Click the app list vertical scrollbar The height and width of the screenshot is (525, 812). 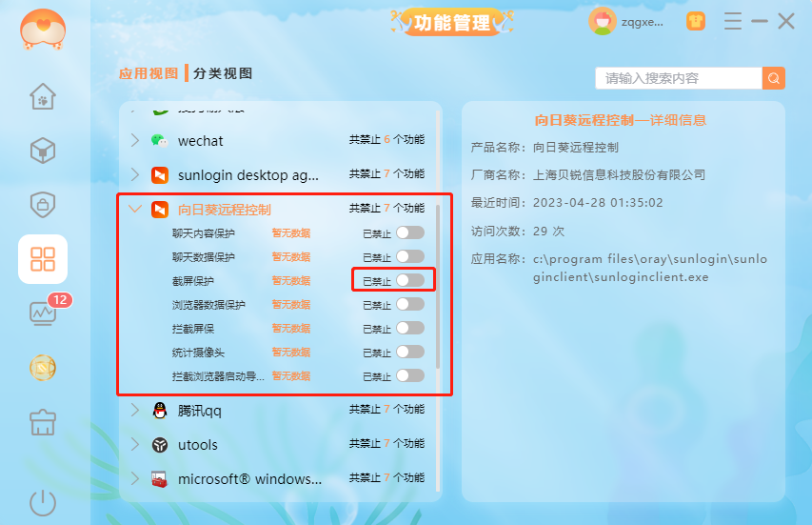pyautogui.click(x=438, y=287)
